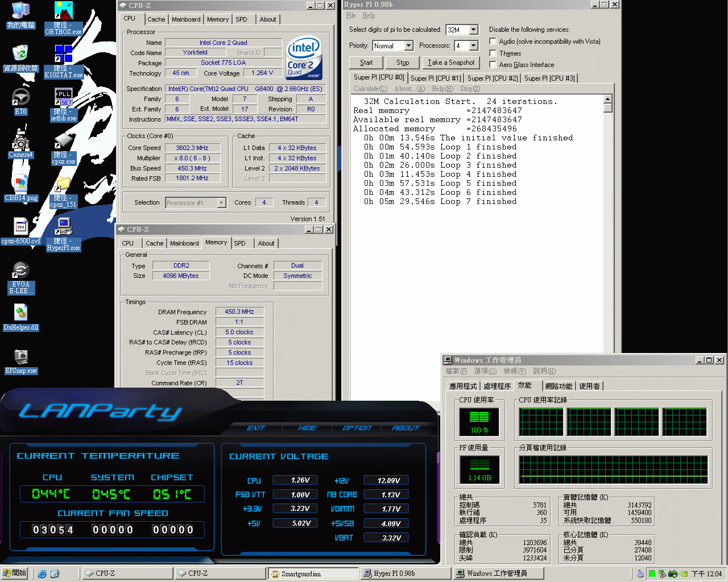728x582 pixels.
Task: Open the Hyper PI Help menu
Action: (x=369, y=15)
